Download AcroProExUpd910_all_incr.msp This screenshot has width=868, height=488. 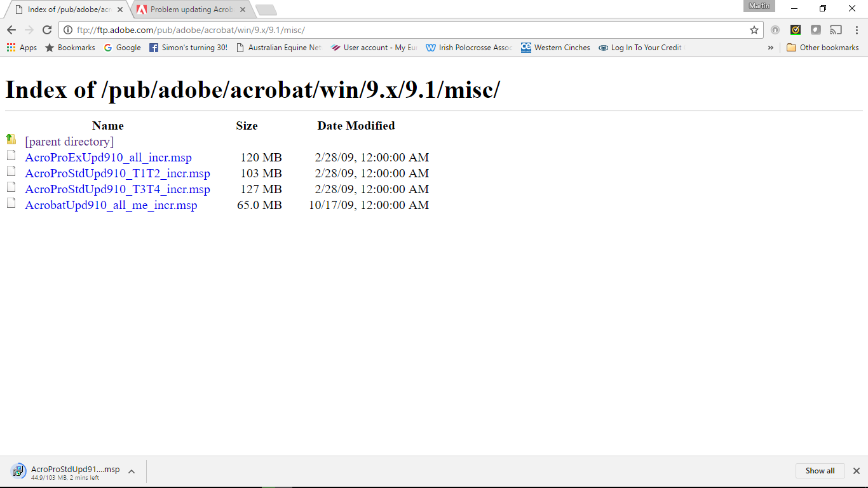coord(108,158)
